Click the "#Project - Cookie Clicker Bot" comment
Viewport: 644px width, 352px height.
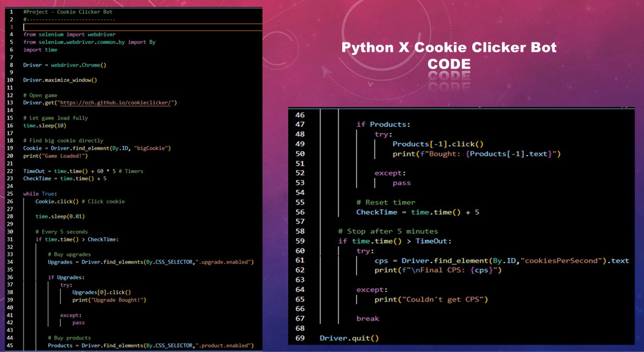pyautogui.click(x=68, y=11)
